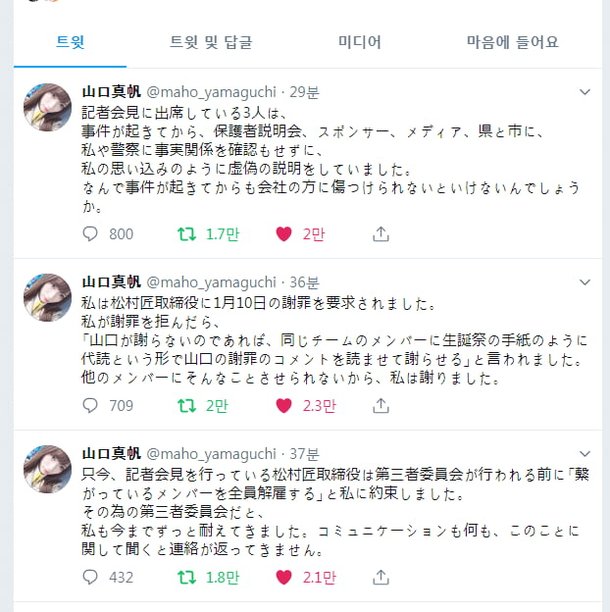This screenshot has width=610, height=612.
Task: Switch to the 트윗 및 답글 tab
Action: click(x=211, y=42)
